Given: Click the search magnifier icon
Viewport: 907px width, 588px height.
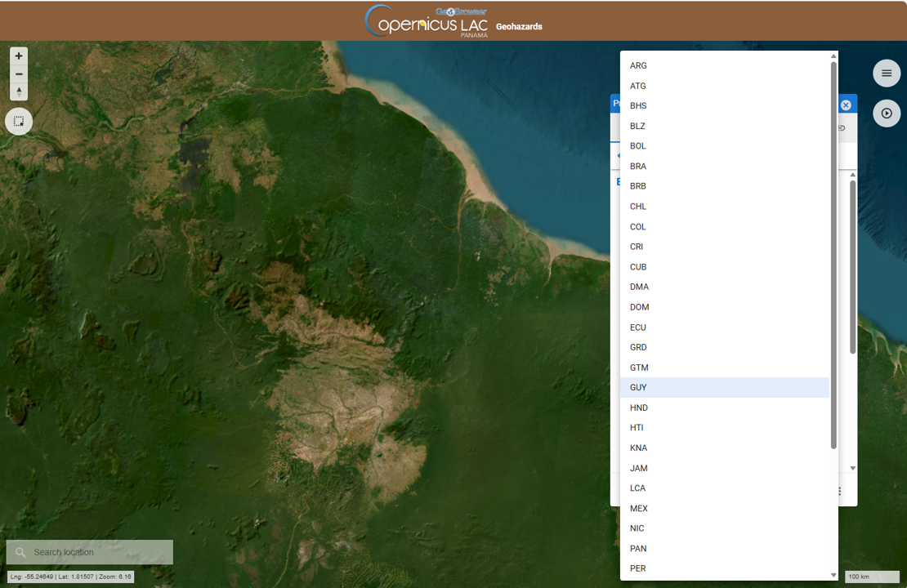Looking at the screenshot, I should 21,553.
